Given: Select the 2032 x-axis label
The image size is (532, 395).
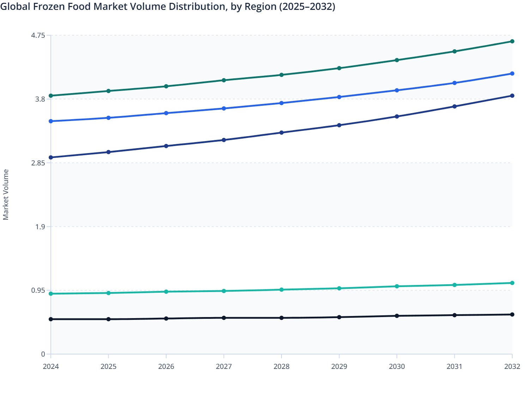Looking at the screenshot, I should coord(512,367).
